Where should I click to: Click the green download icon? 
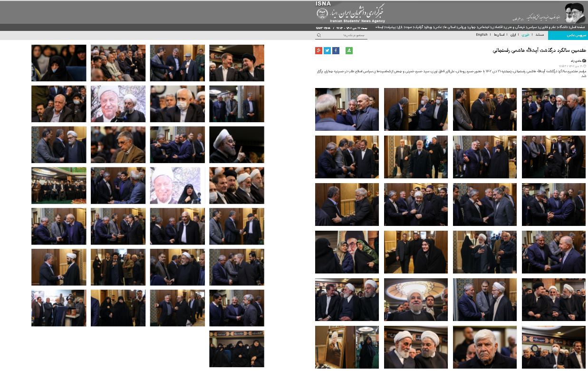pos(349,50)
